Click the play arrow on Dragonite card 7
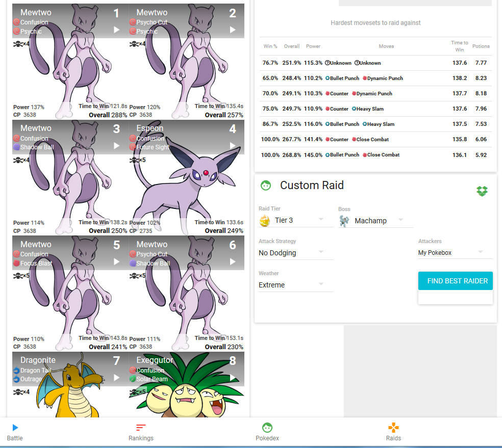The height and width of the screenshot is (448, 502). [x=116, y=378]
